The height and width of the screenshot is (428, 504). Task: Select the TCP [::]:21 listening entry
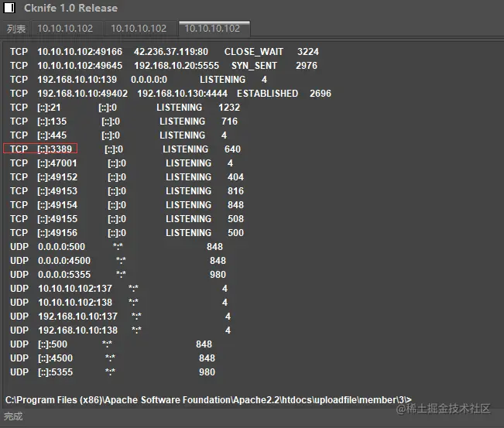tap(125, 108)
